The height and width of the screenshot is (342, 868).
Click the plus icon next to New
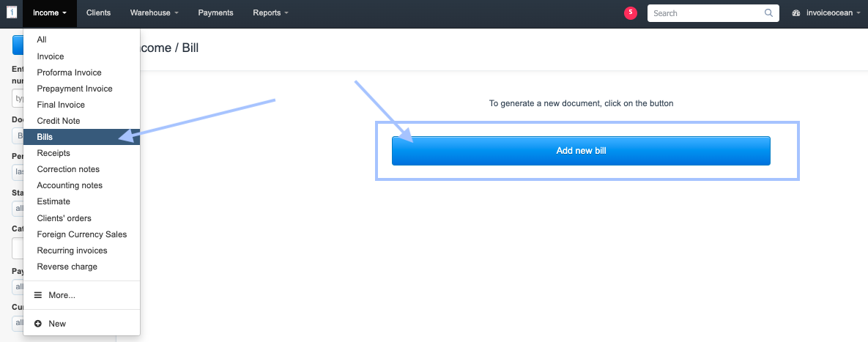coord(38,324)
